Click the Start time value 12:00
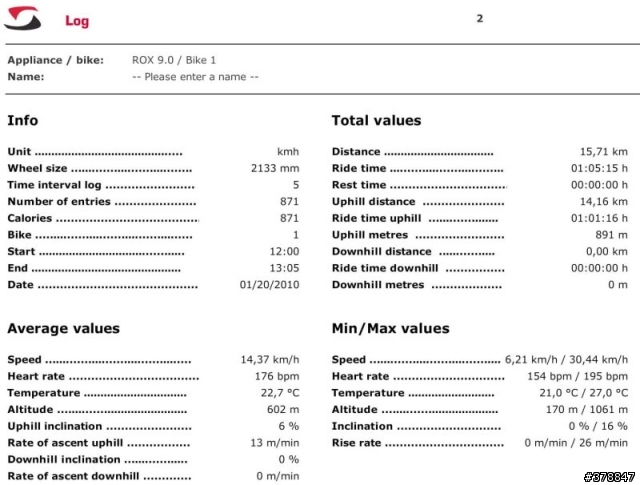 click(284, 251)
